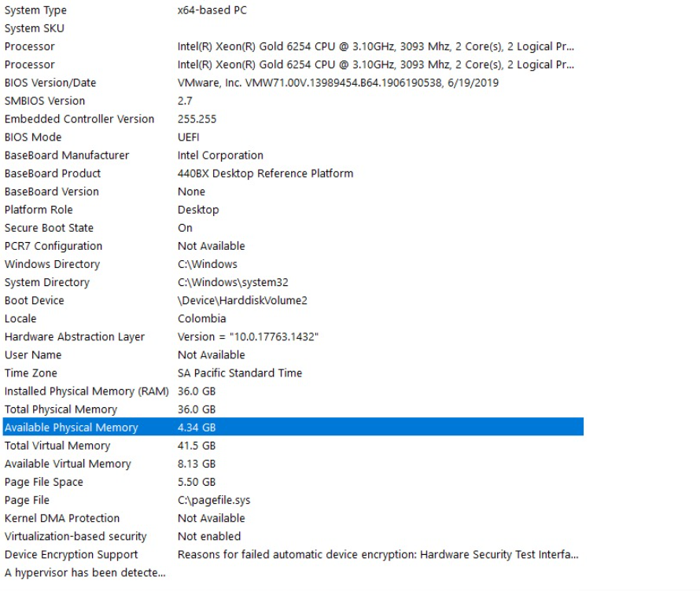Select the Page File row label
This screenshot has height=591, width=700.
pos(27,501)
